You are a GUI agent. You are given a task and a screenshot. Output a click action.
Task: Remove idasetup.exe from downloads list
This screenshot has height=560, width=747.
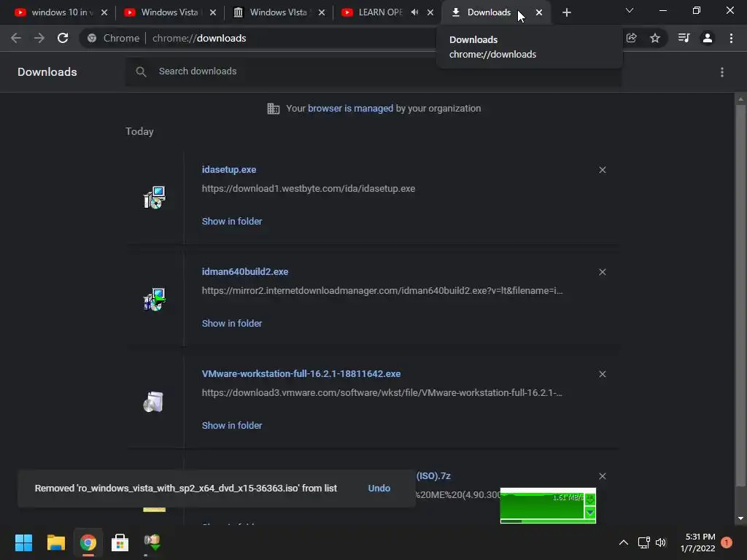coord(602,170)
